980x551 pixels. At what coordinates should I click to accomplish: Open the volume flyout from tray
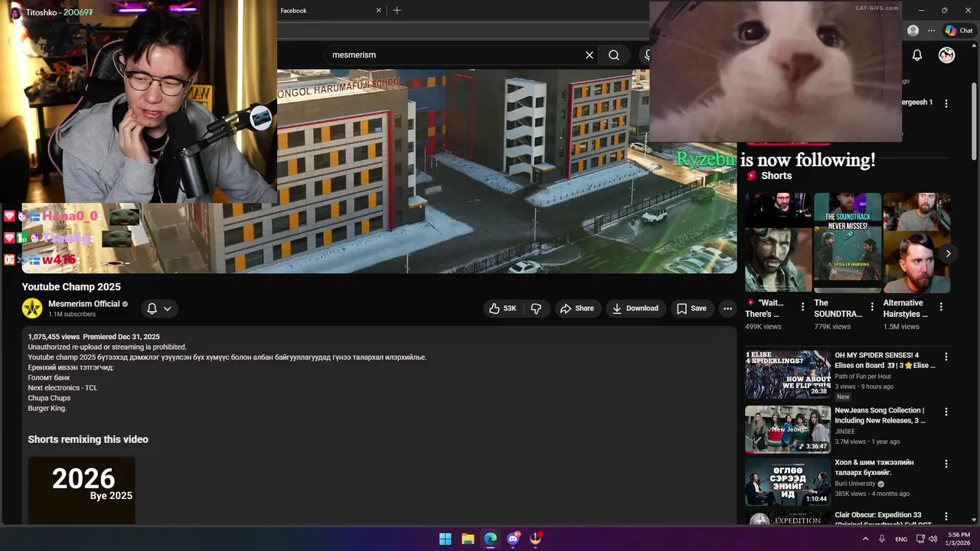[933, 539]
